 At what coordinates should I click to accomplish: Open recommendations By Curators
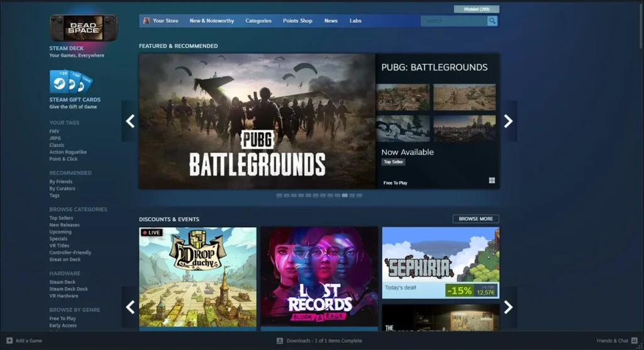[x=62, y=189]
